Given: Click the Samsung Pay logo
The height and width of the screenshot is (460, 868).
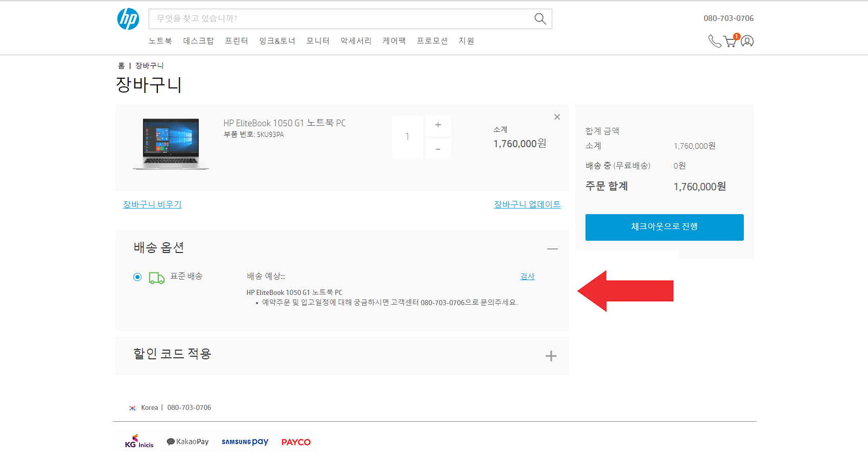Looking at the screenshot, I should tap(245, 442).
